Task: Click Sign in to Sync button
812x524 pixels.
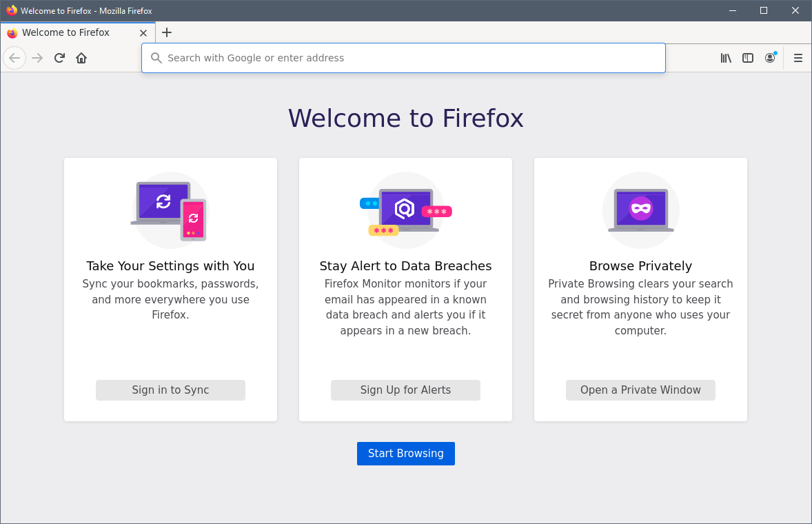Action: (x=170, y=390)
